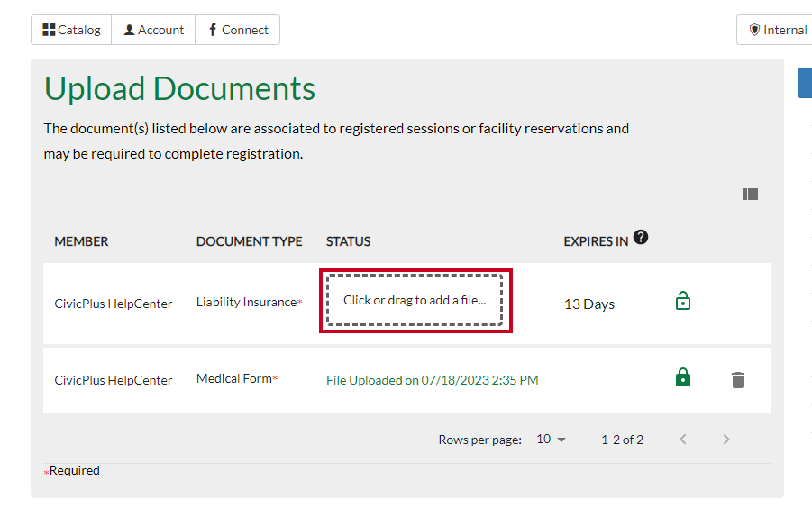Click the Liability Insurance document type

click(247, 302)
